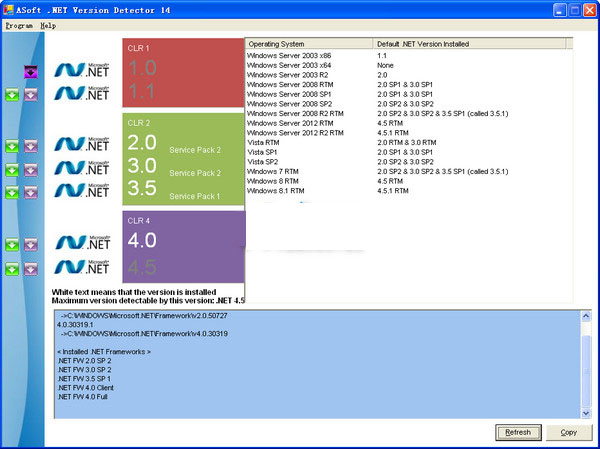Screen dimensions: 600x449
Task: Click the green download arrow beside .NET 3.5
Action: pyautogui.click(x=12, y=193)
